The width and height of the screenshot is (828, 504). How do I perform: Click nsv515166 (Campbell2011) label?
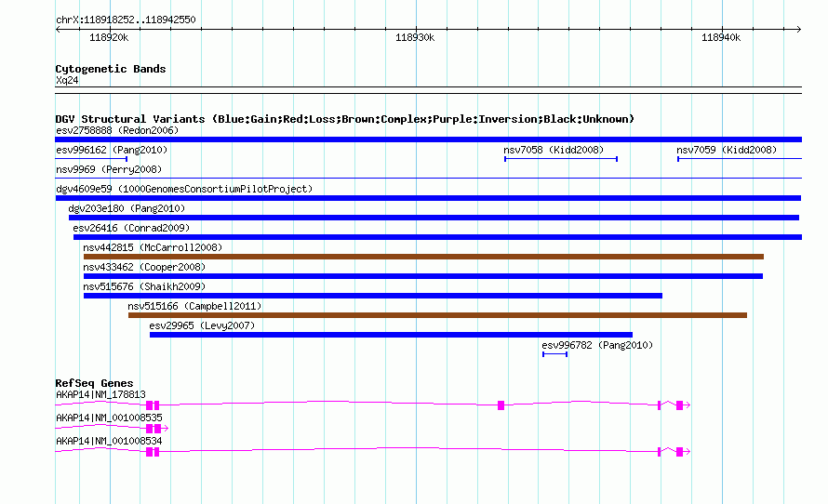[x=194, y=306]
